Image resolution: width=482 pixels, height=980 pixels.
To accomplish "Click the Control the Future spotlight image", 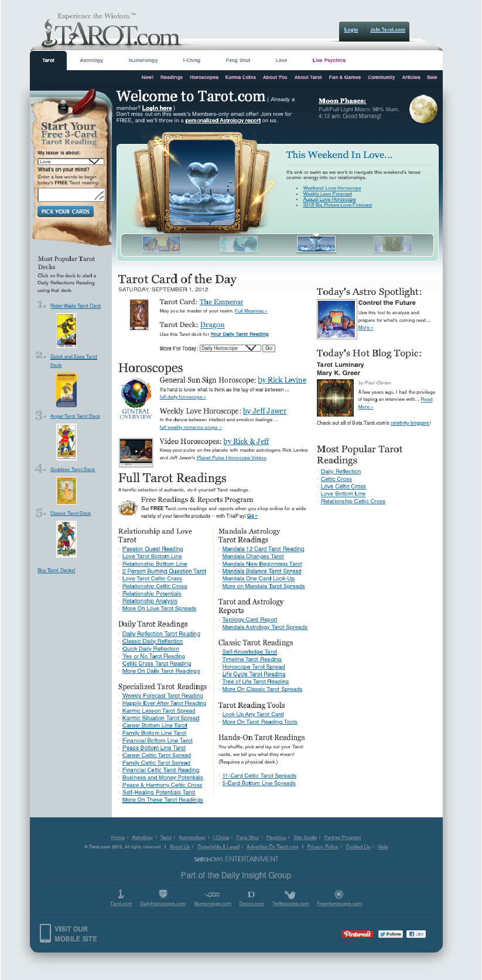I will click(x=337, y=319).
